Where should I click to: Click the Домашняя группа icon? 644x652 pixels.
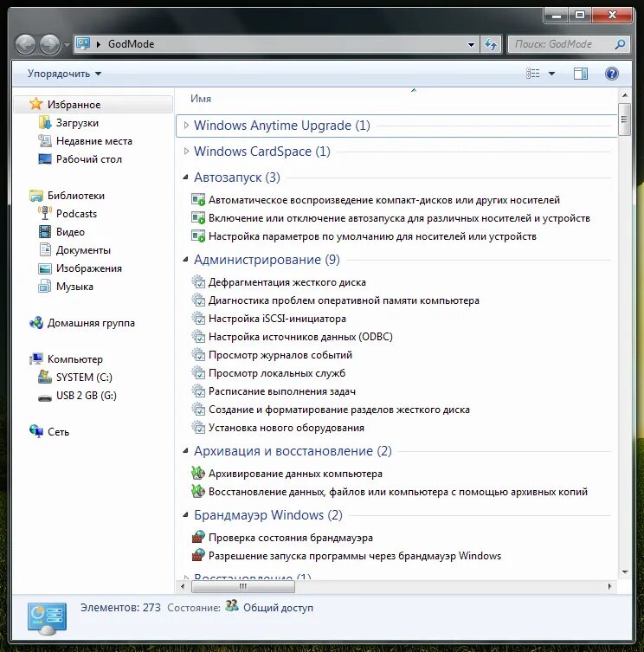point(36,323)
